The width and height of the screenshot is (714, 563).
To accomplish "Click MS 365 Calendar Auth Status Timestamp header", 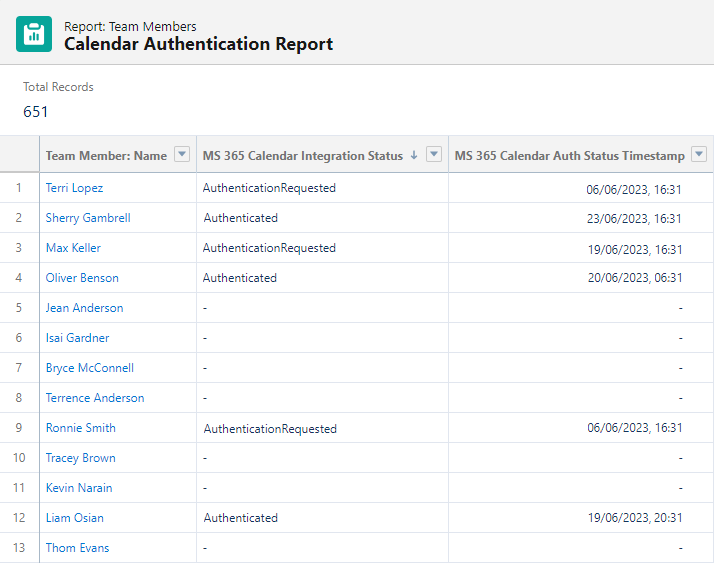I will [x=569, y=155].
